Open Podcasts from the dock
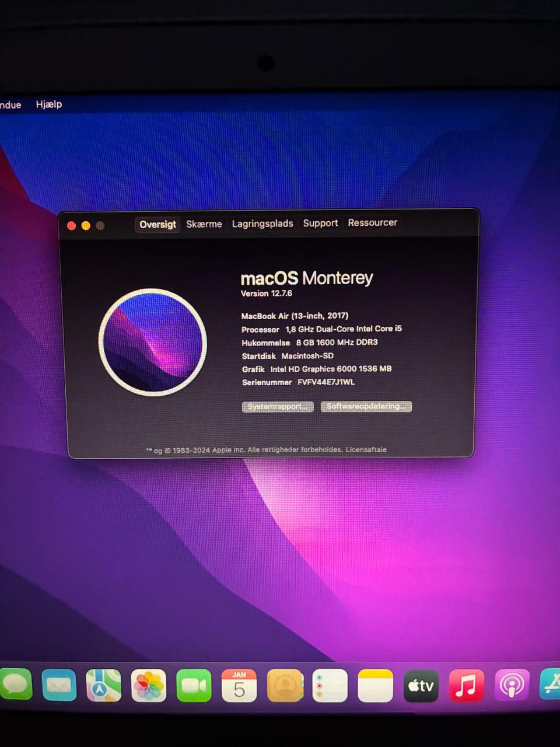Viewport: 560px width, 747px height. coord(512,686)
